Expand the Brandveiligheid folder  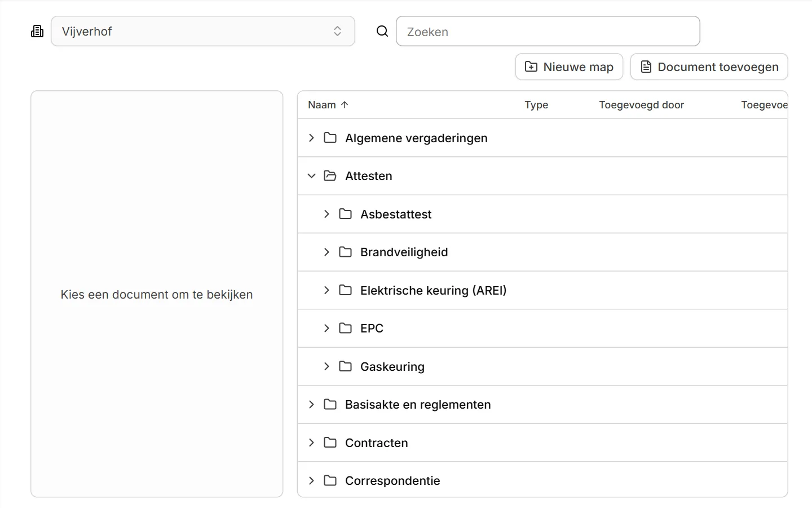[326, 252]
